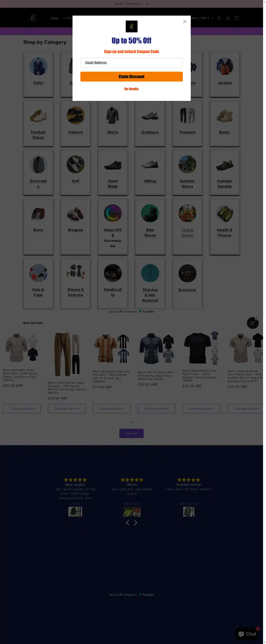This screenshot has height=644, width=266.
Task: Open the Chat widget bubble
Action: coord(247,634)
